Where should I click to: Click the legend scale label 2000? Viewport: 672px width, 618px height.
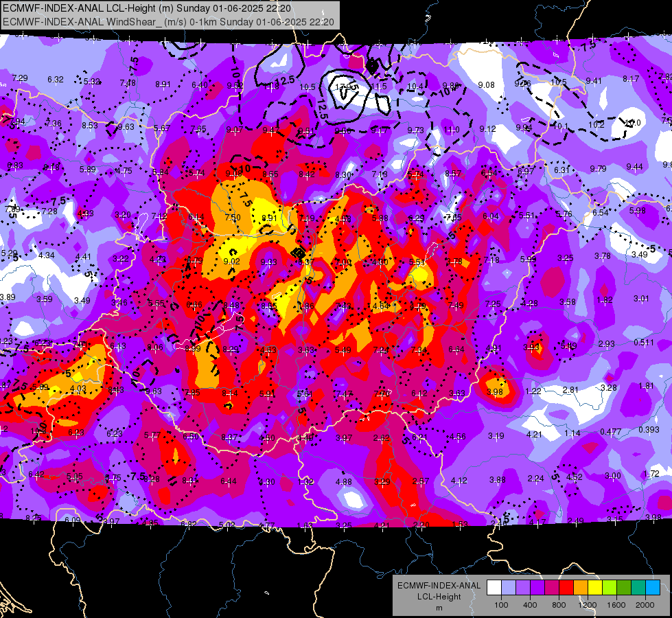coord(645,605)
